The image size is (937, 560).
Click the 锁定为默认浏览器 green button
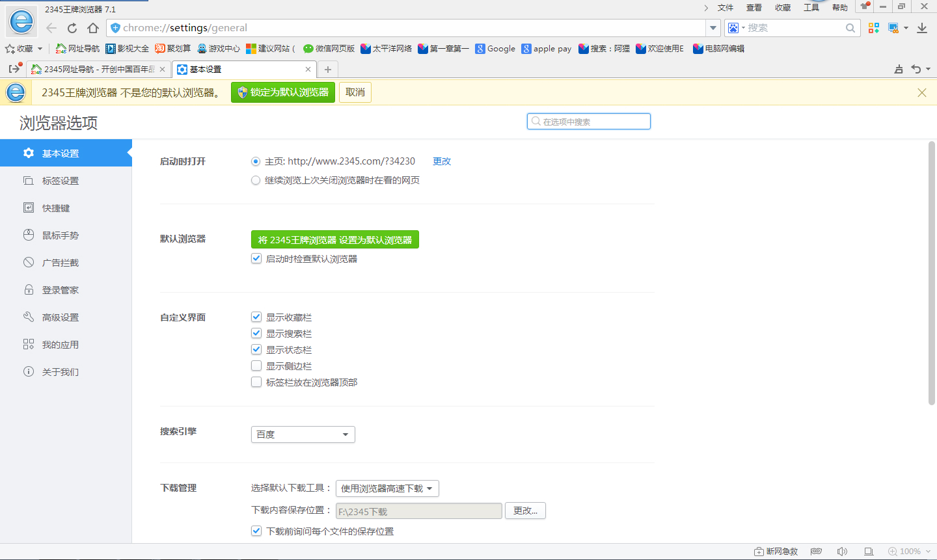click(283, 92)
